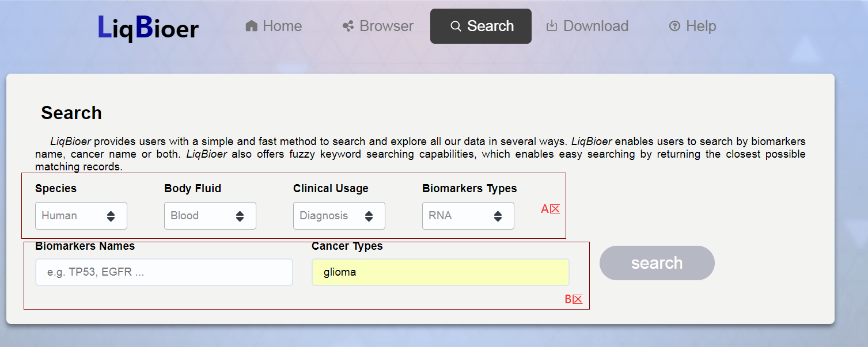Open the Biomarkers Types RNA dropdown
Image resolution: width=868 pixels, height=347 pixels.
pos(468,216)
